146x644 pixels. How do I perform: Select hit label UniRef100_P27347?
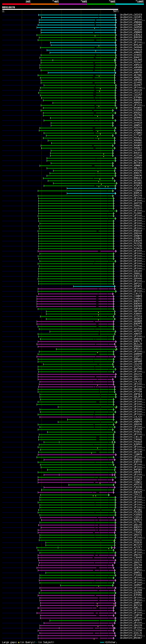point(131,135)
